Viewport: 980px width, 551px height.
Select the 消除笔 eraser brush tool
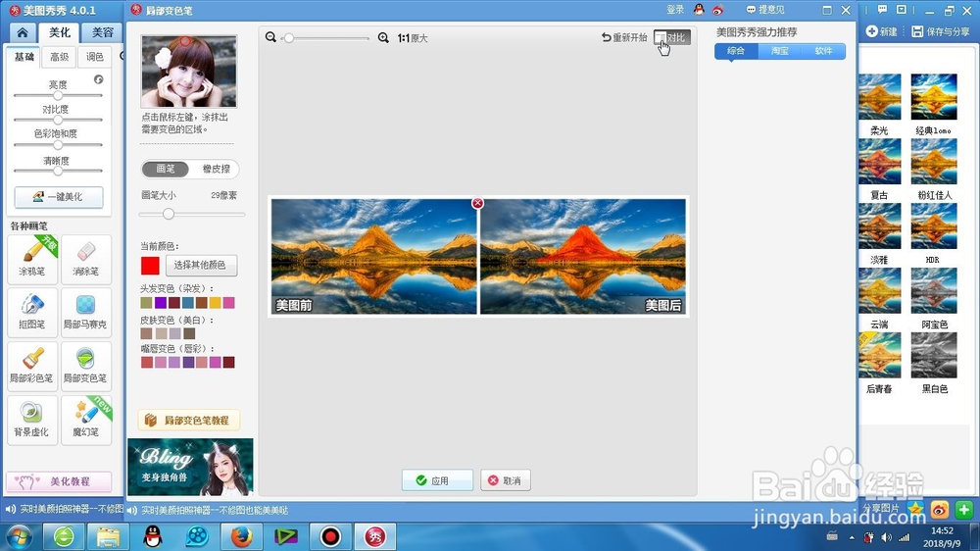point(86,259)
